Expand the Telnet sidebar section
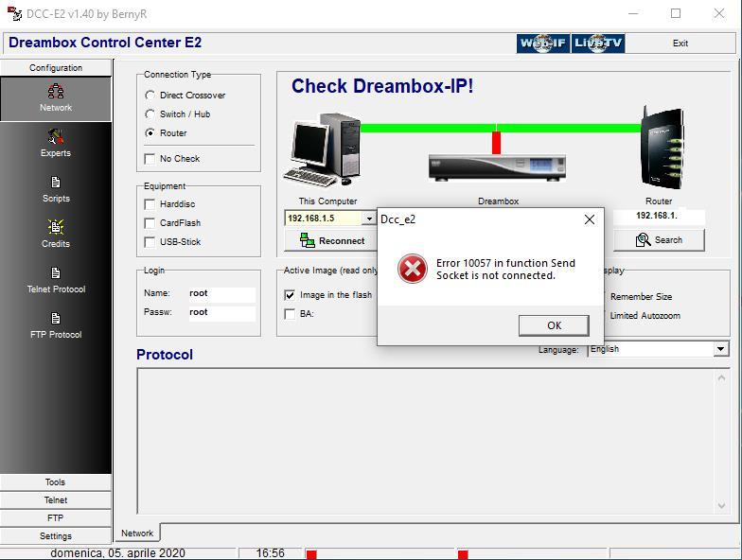The width and height of the screenshot is (742, 560). (55, 499)
